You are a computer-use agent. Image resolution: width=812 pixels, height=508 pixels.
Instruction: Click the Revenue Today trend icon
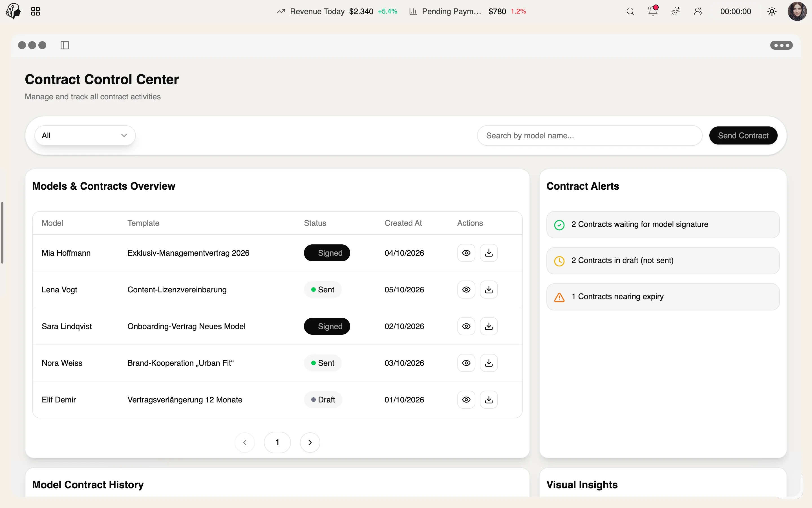click(x=281, y=11)
